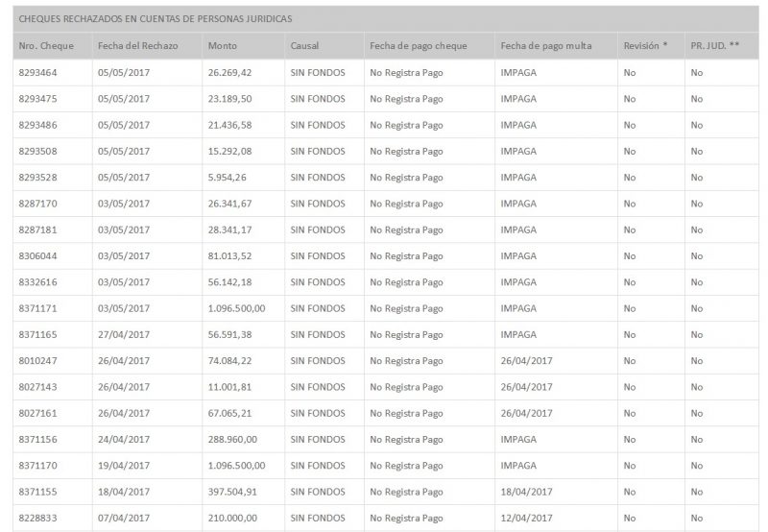This screenshot has height=532, width=768.
Task: Select the 'Monto' column header
Action: tap(223, 45)
